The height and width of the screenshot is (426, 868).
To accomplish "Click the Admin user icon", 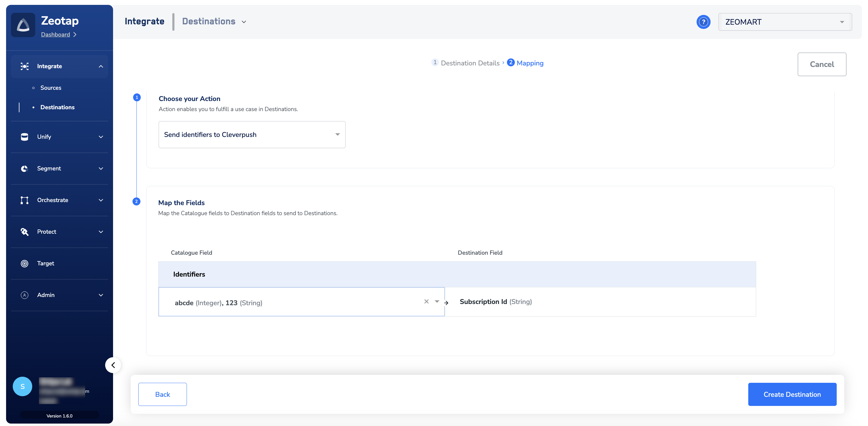I will pyautogui.click(x=24, y=295).
